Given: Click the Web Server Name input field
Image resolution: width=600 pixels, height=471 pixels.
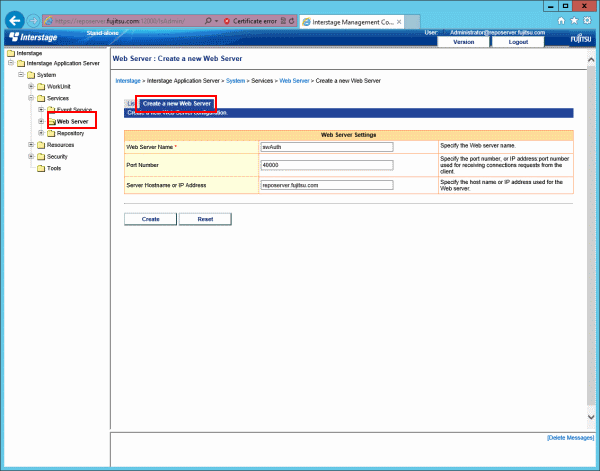Looking at the screenshot, I should click(x=327, y=147).
